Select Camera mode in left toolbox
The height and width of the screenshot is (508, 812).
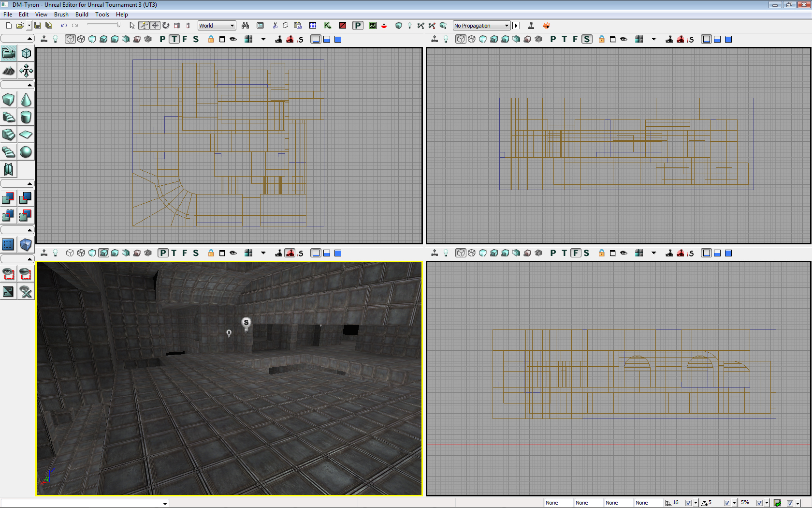pos(9,53)
